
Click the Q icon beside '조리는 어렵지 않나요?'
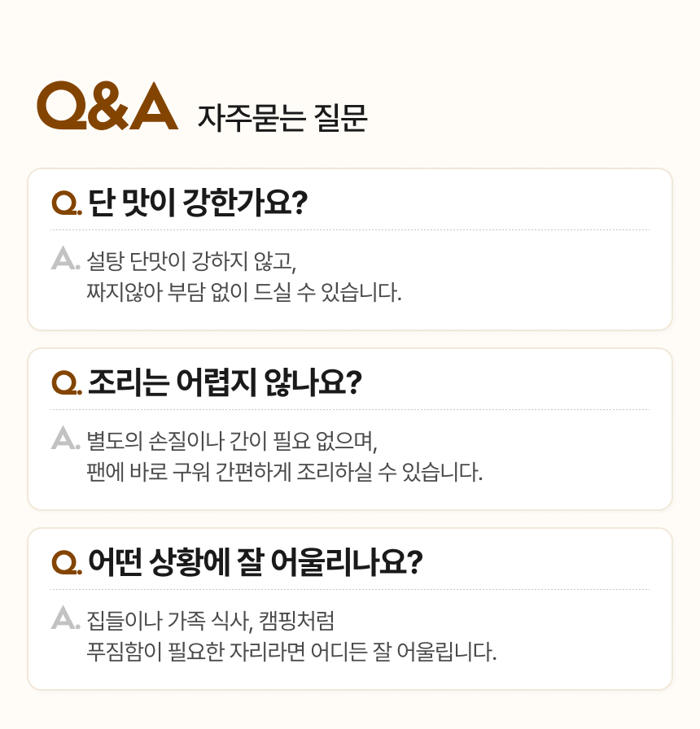[x=65, y=382]
